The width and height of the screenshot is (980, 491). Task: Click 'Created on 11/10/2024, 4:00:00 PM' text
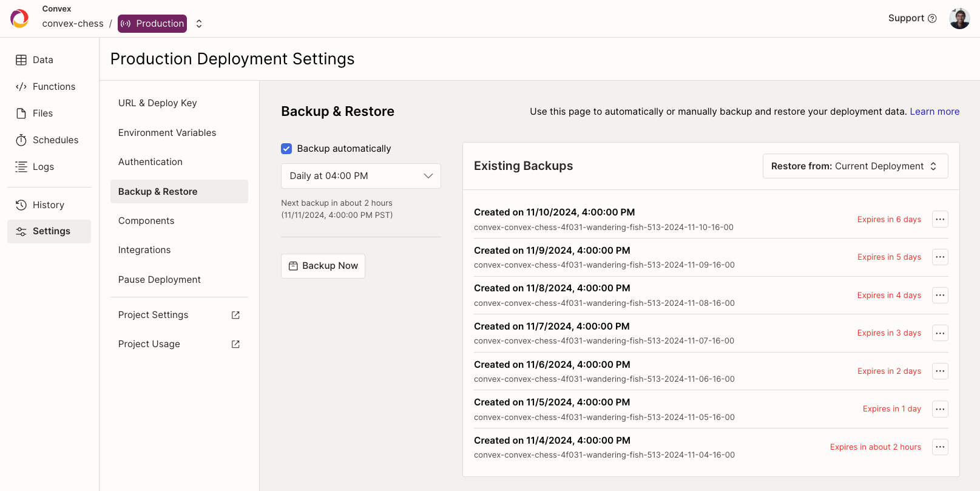[x=555, y=212]
